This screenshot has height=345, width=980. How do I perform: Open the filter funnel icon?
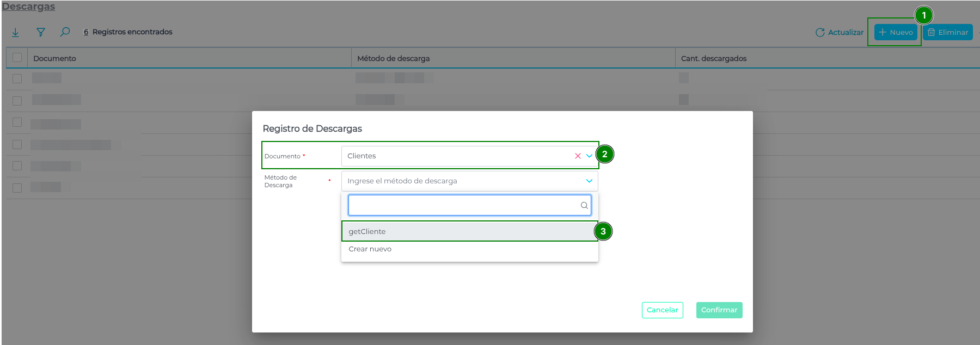pos(41,33)
